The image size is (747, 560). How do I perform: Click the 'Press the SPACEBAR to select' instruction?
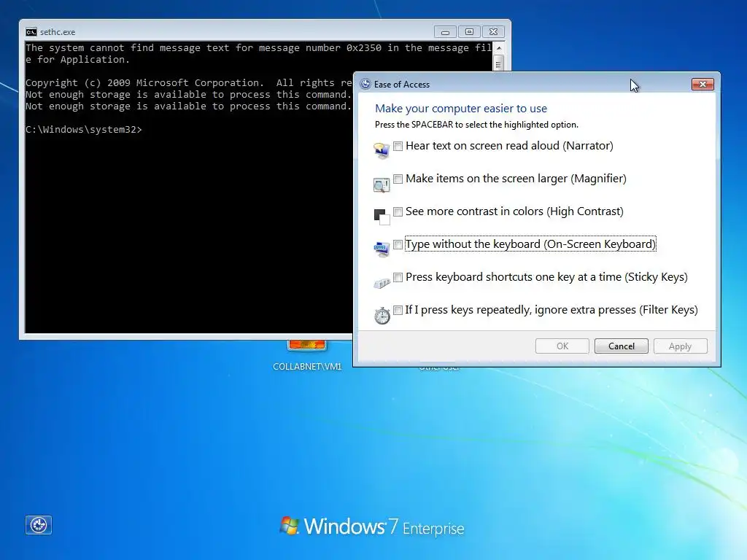[476, 125]
